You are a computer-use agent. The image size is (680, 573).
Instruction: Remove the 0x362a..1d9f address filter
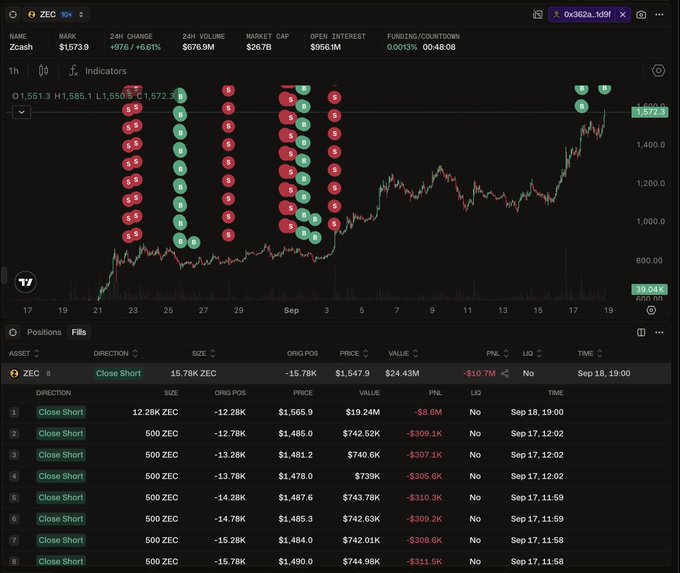click(x=623, y=14)
